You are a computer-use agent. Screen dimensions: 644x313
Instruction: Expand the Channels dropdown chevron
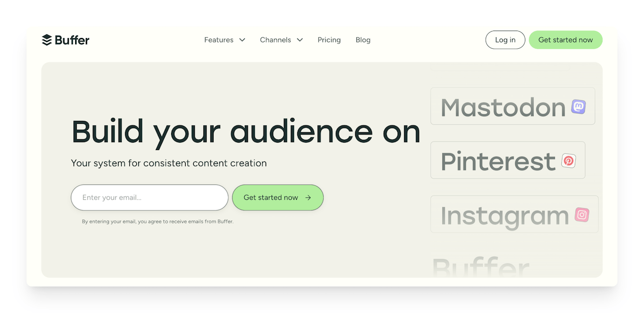[299, 40]
